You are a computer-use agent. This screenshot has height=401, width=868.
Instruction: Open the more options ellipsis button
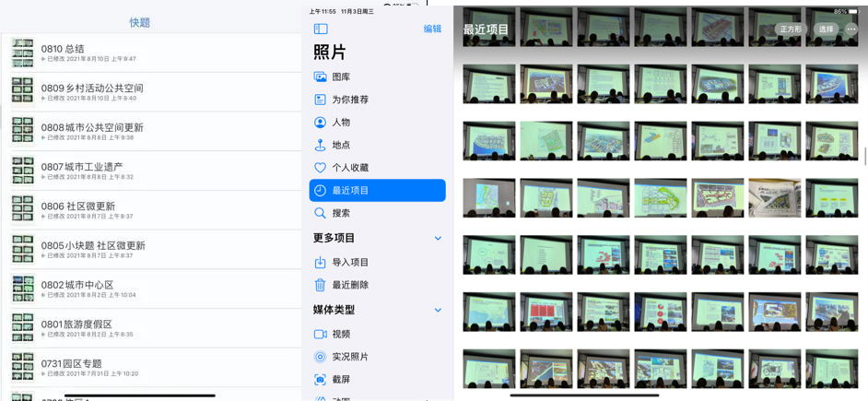pos(852,29)
